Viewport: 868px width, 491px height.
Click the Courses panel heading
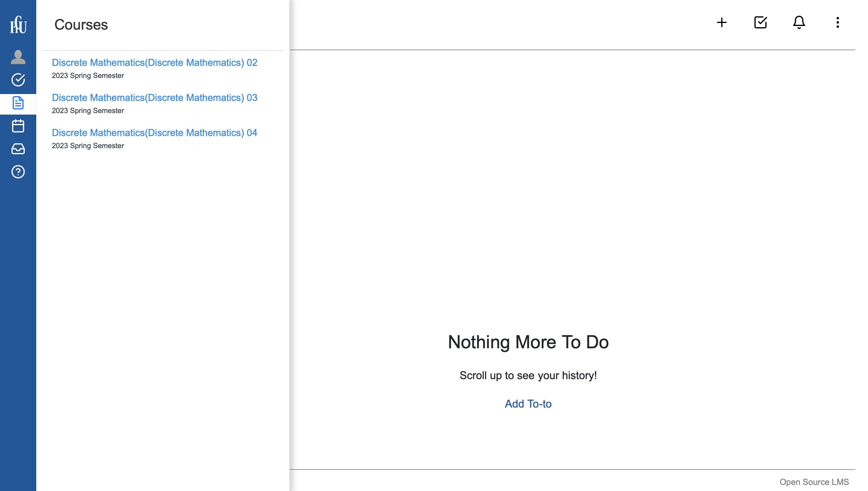(81, 24)
